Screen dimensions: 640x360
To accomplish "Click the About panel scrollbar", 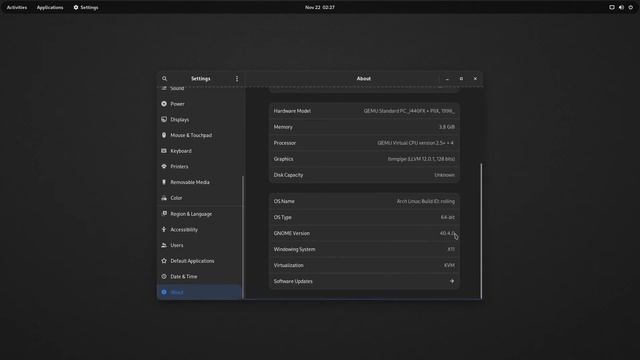I will 481,231.
